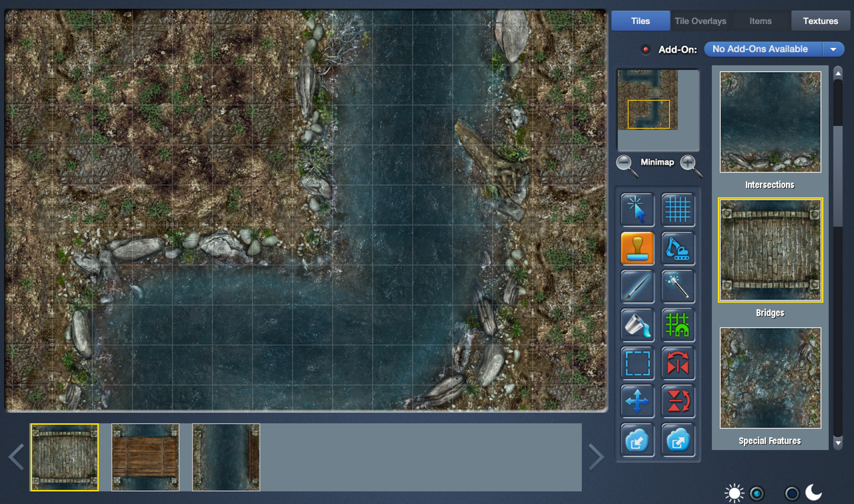
Task: Click the Add-On dropdown arrow button
Action: click(x=833, y=49)
